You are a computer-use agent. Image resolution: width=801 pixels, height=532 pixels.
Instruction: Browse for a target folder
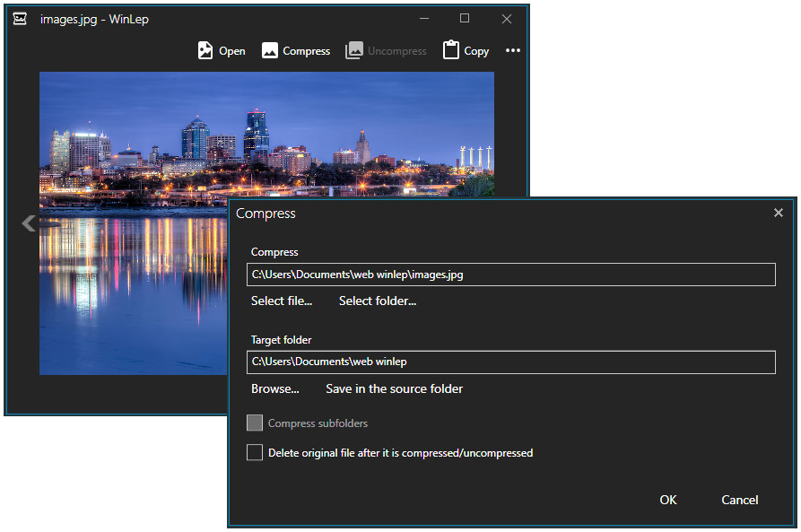coord(274,388)
